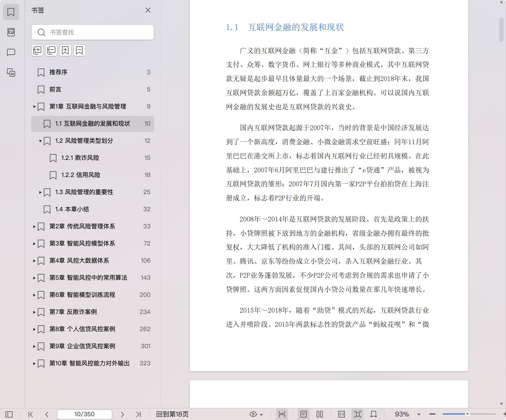Screen dimensions: 506x420
Task: Click the vertical scrollbar thumb
Action: 501,30
